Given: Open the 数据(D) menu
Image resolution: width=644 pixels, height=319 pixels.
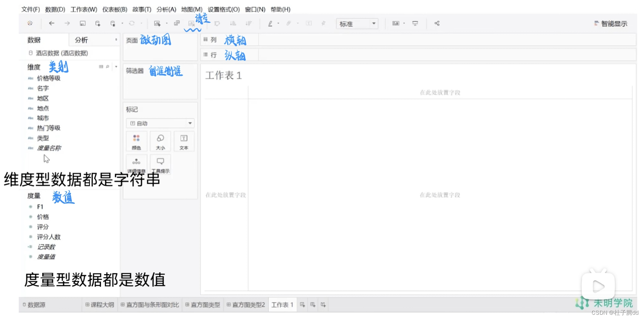Looking at the screenshot, I should (55, 9).
